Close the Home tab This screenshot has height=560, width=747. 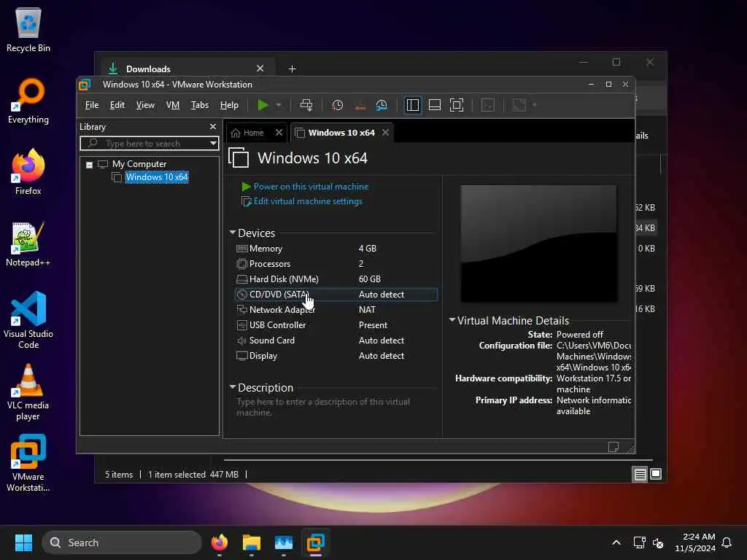279,133
